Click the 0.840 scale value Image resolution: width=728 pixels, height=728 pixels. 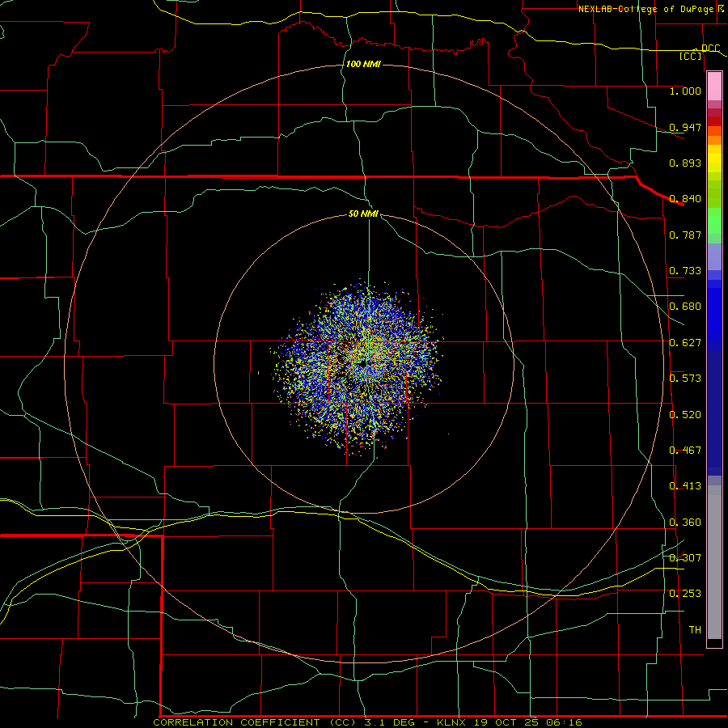pyautogui.click(x=685, y=199)
